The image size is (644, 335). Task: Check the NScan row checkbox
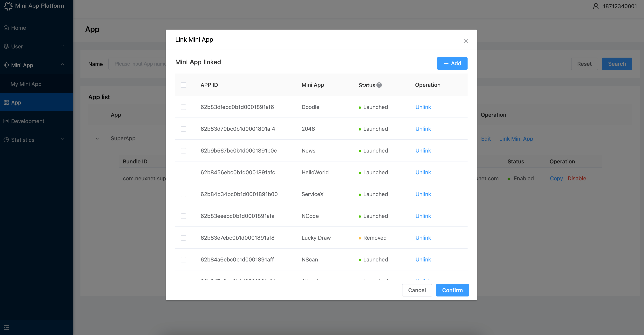[183, 260]
